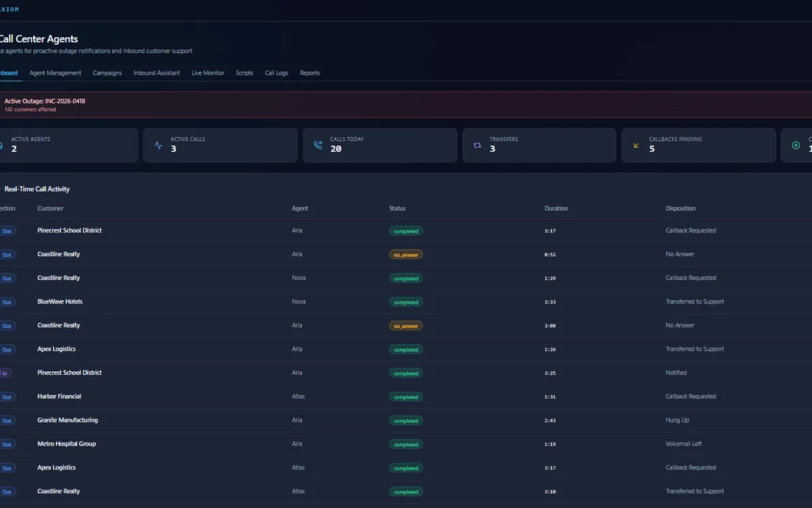Click the Metro Hospital Group customer name
Screen dimensions: 812x508
(x=67, y=444)
